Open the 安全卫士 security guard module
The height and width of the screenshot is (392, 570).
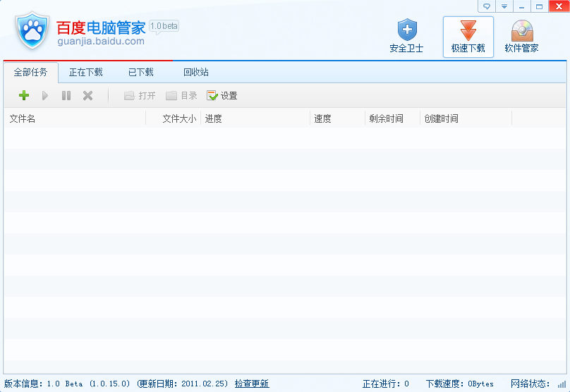[406, 37]
